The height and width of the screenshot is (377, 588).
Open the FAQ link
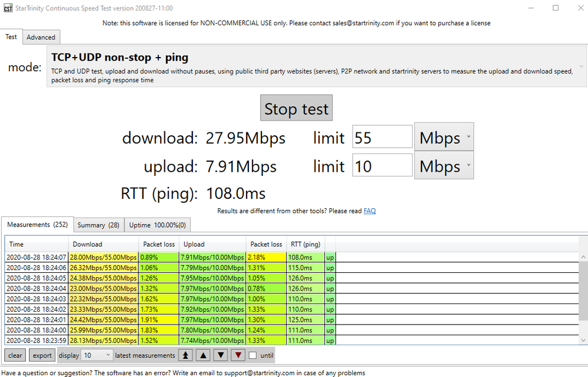pos(370,211)
